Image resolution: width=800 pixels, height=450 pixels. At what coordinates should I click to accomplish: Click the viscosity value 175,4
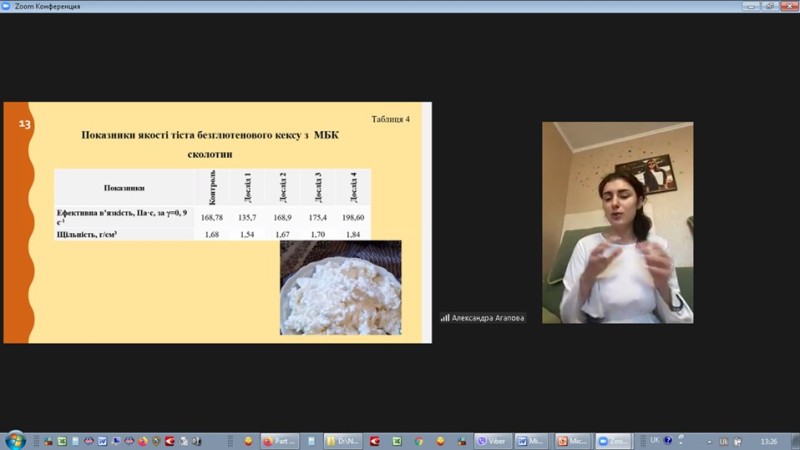tap(318, 217)
